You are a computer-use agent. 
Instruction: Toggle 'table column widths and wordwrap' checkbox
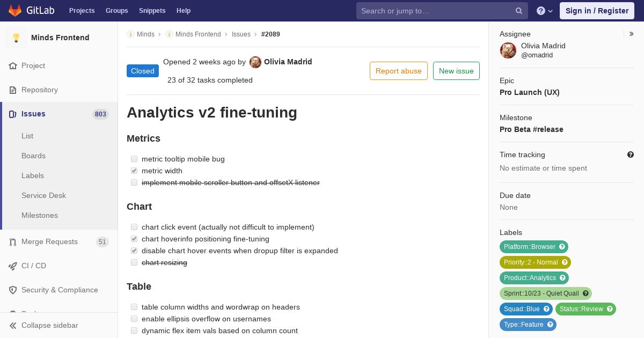(134, 307)
